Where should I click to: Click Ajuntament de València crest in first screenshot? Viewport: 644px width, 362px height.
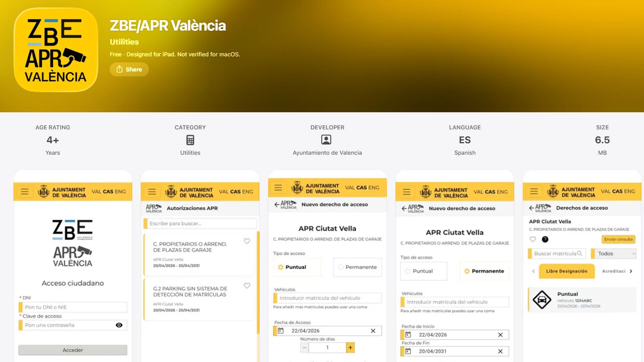pyautogui.click(x=44, y=192)
